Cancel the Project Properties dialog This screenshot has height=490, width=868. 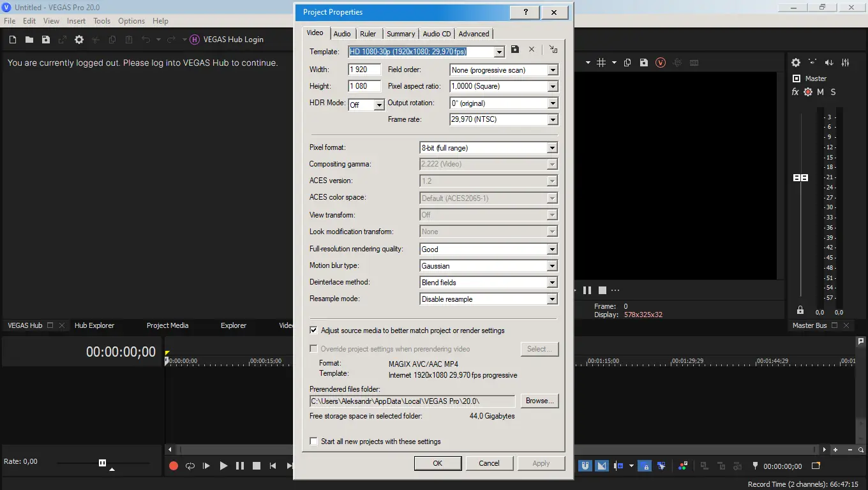490,463
